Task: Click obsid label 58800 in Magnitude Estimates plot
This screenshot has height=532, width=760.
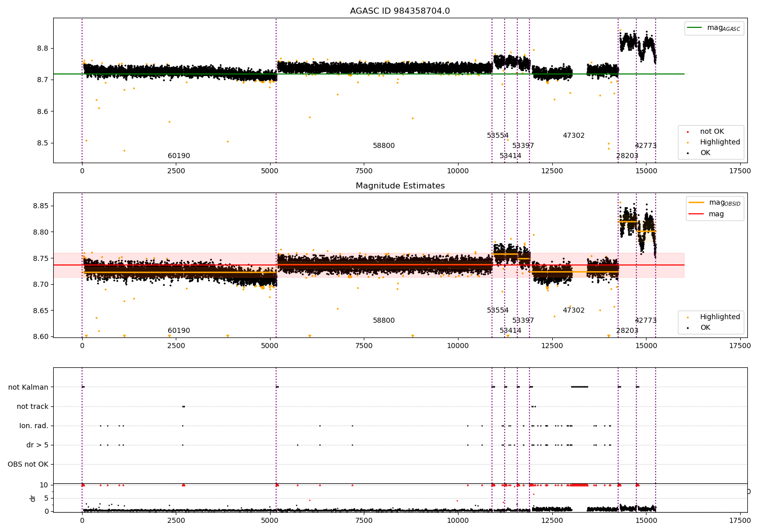Action: pos(384,320)
